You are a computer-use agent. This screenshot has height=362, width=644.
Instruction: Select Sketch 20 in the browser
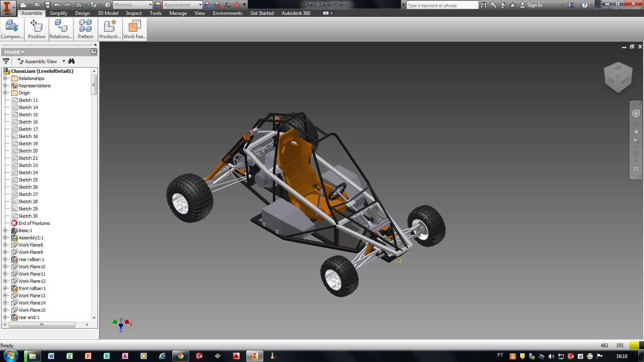(x=28, y=151)
